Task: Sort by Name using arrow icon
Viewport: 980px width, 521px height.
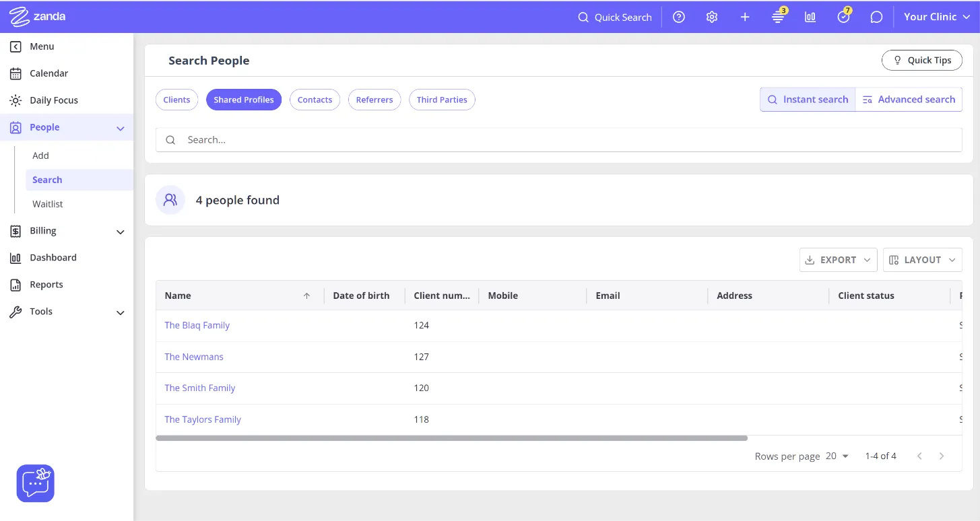Action: coord(306,296)
